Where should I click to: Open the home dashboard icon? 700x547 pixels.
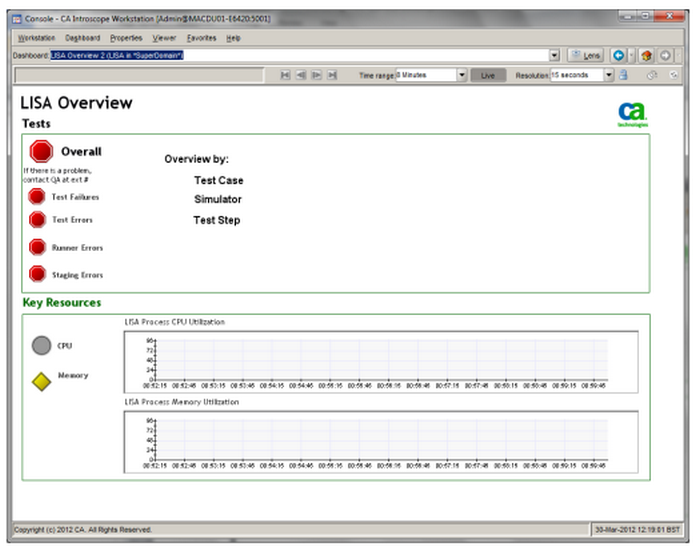coord(646,55)
